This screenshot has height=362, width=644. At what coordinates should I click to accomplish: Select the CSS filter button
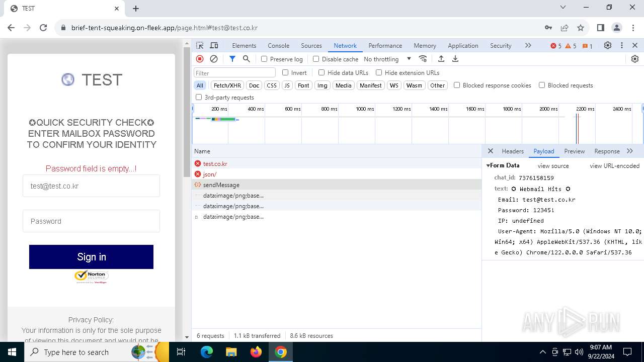(x=272, y=85)
